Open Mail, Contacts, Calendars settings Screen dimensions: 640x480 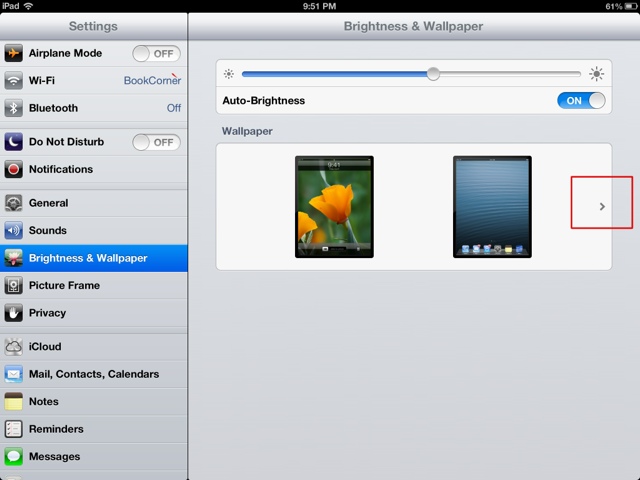pos(94,374)
